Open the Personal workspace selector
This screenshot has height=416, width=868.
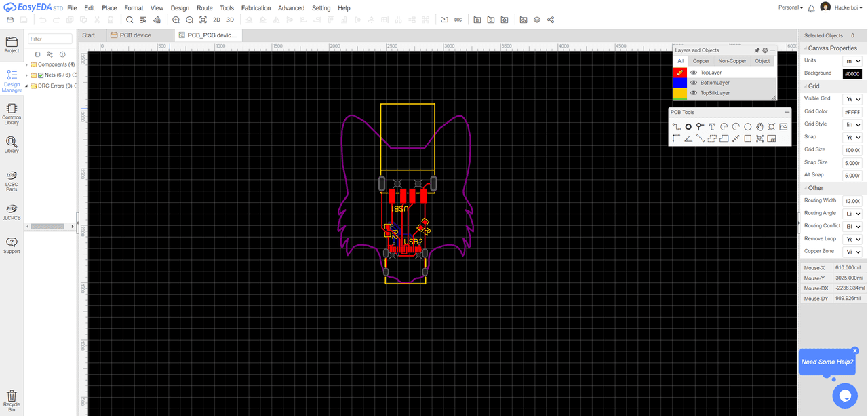point(790,7)
